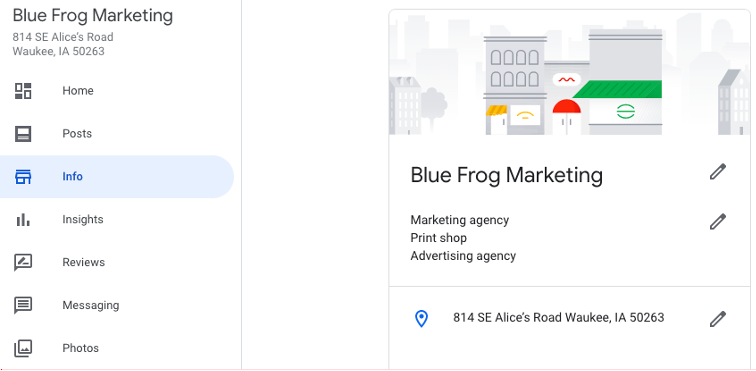Screen dimensions: 756x371
Task: Edit the address with pencil icon
Action: coord(717,319)
